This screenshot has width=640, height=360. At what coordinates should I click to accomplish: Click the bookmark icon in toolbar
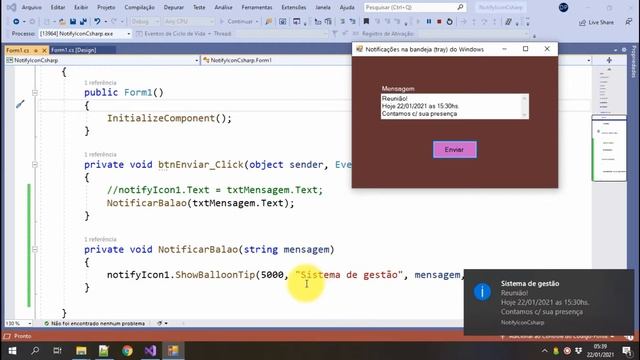click(x=366, y=22)
